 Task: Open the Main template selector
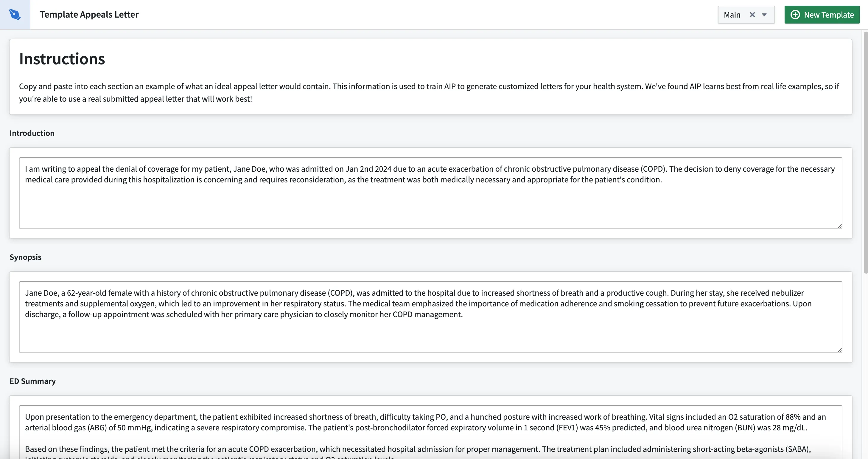click(732, 15)
